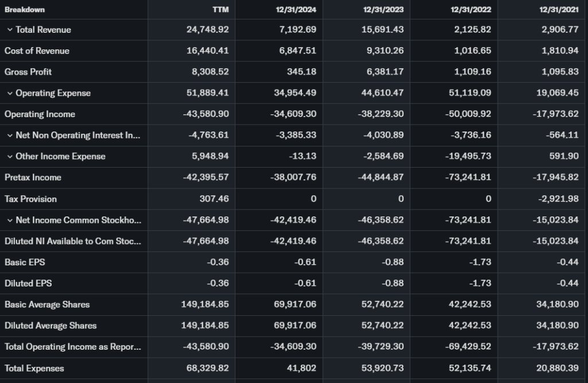Click the TTM Total Revenue value 24,748.92
The width and height of the screenshot is (588, 383).
tap(208, 30)
